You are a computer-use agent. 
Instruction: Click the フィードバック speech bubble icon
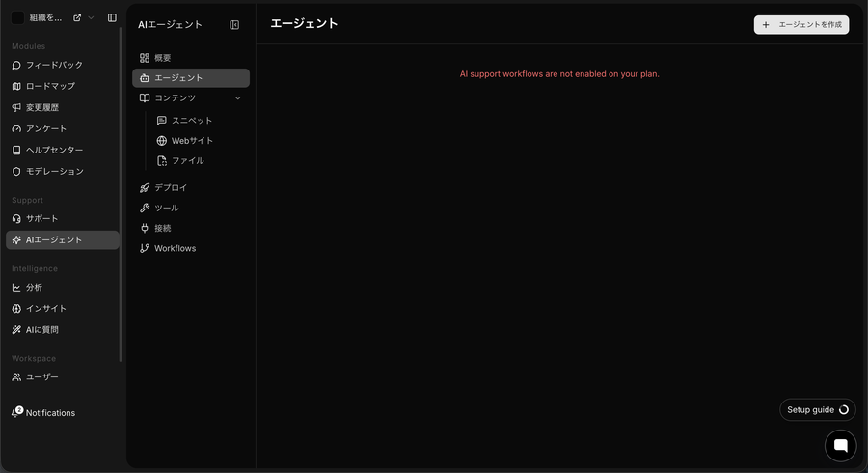click(x=16, y=65)
